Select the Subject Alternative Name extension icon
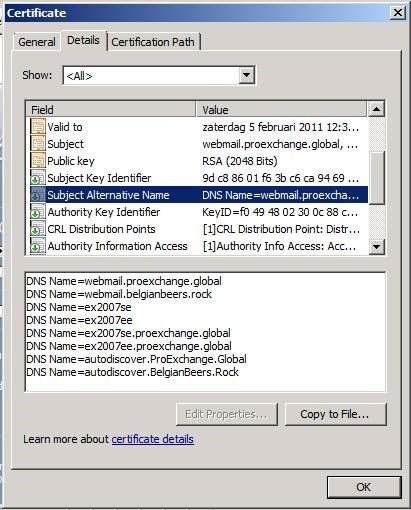 point(38,195)
